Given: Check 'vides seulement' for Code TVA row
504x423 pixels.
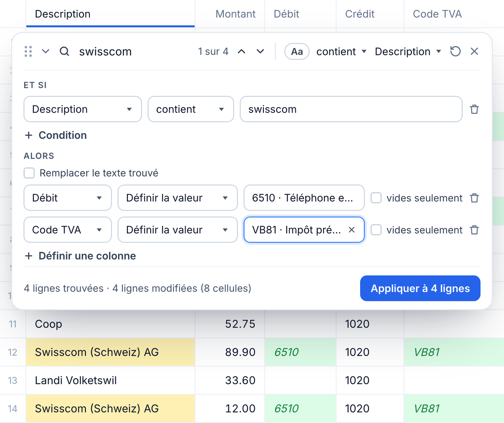Looking at the screenshot, I should (x=376, y=230).
